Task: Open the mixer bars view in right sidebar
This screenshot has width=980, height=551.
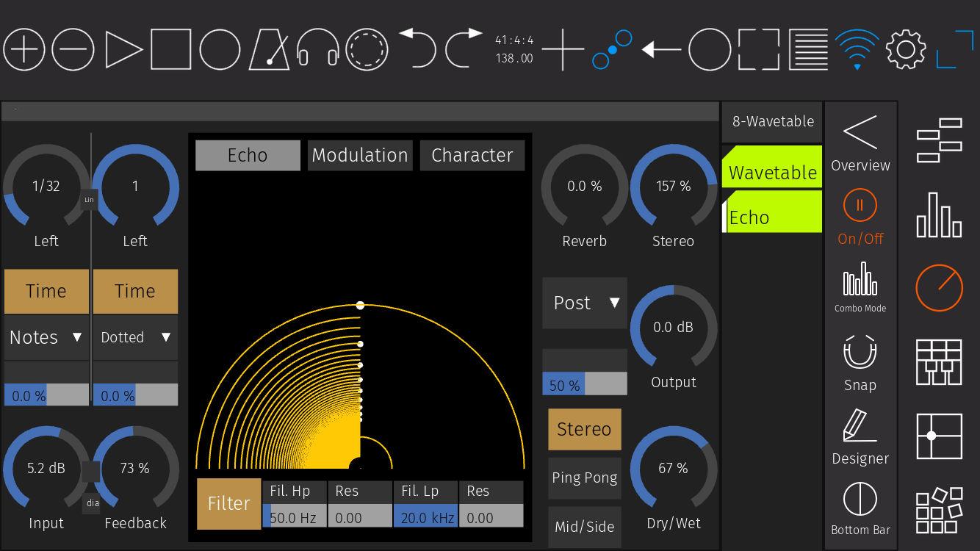Action: 939,215
